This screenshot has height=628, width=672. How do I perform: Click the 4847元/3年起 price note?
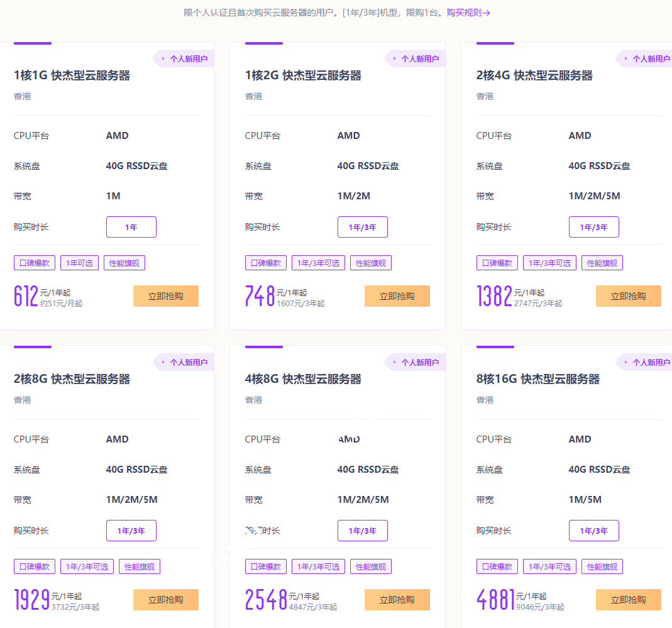tap(313, 607)
